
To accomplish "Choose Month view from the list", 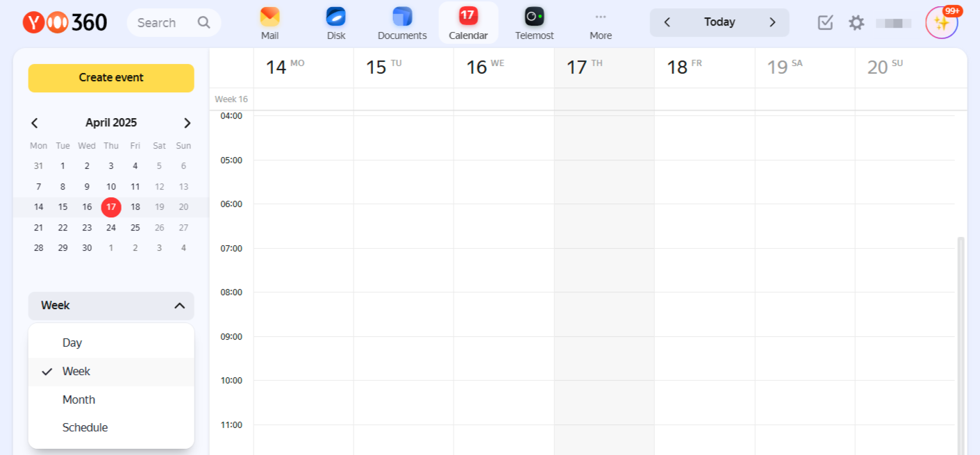I will (x=78, y=400).
